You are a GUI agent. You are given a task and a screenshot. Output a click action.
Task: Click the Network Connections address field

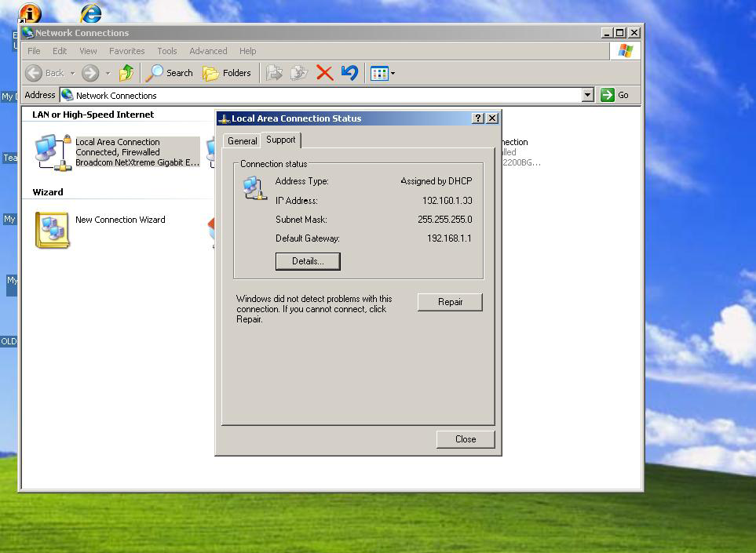322,95
